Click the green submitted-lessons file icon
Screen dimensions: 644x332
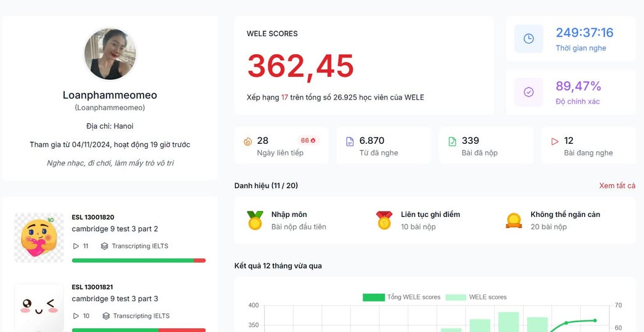pos(453,141)
